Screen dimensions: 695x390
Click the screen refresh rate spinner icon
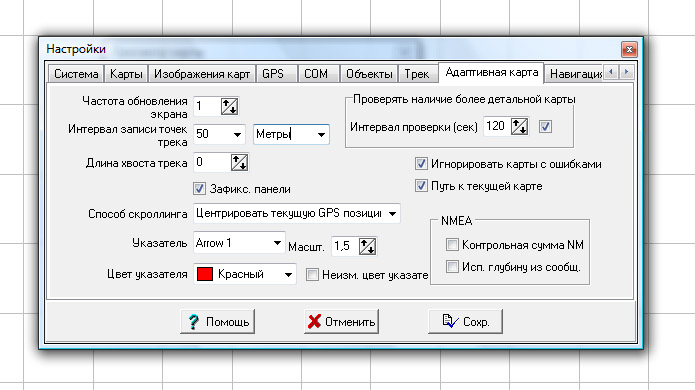point(230,106)
